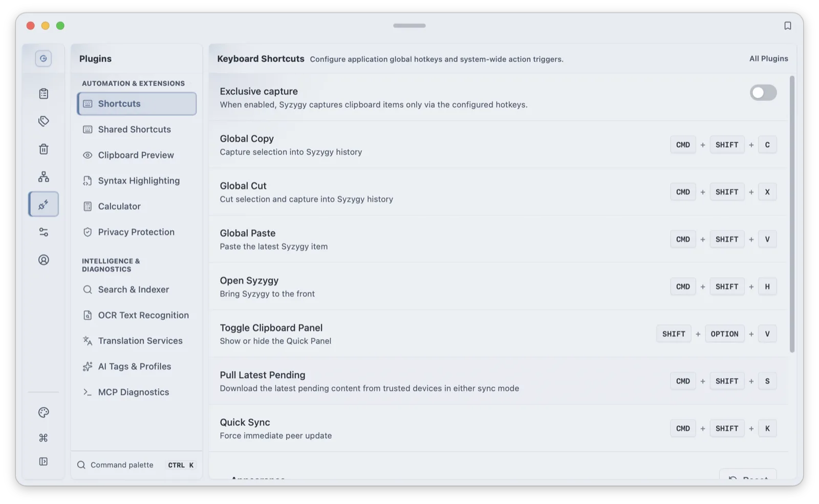Open Translation Services plugin

tap(137, 341)
